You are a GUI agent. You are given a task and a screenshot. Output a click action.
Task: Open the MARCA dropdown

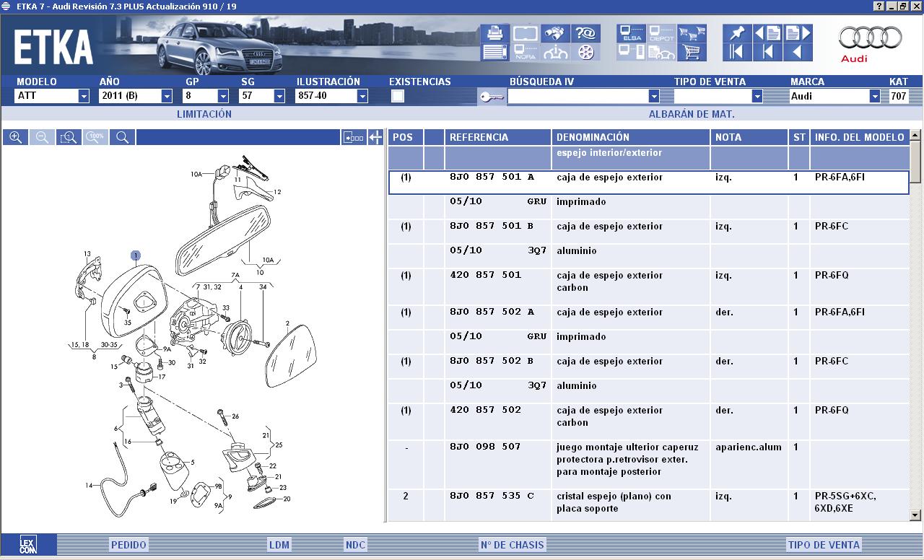point(875,96)
